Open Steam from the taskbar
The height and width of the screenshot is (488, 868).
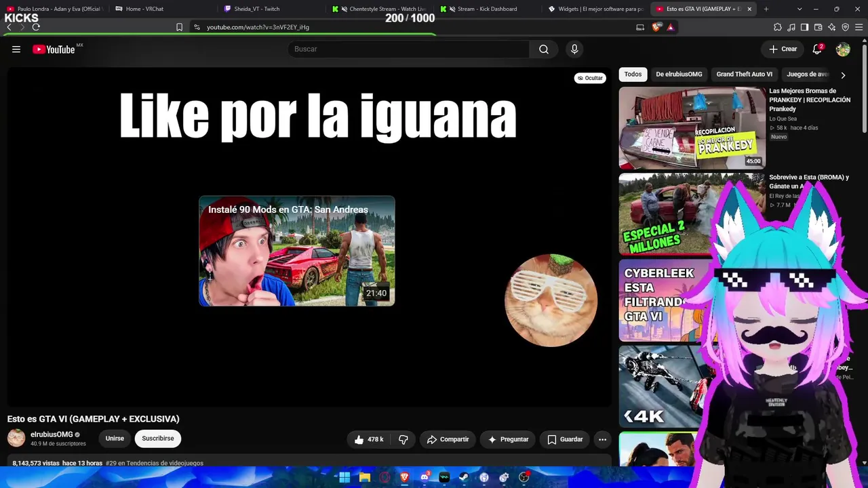[x=464, y=477]
